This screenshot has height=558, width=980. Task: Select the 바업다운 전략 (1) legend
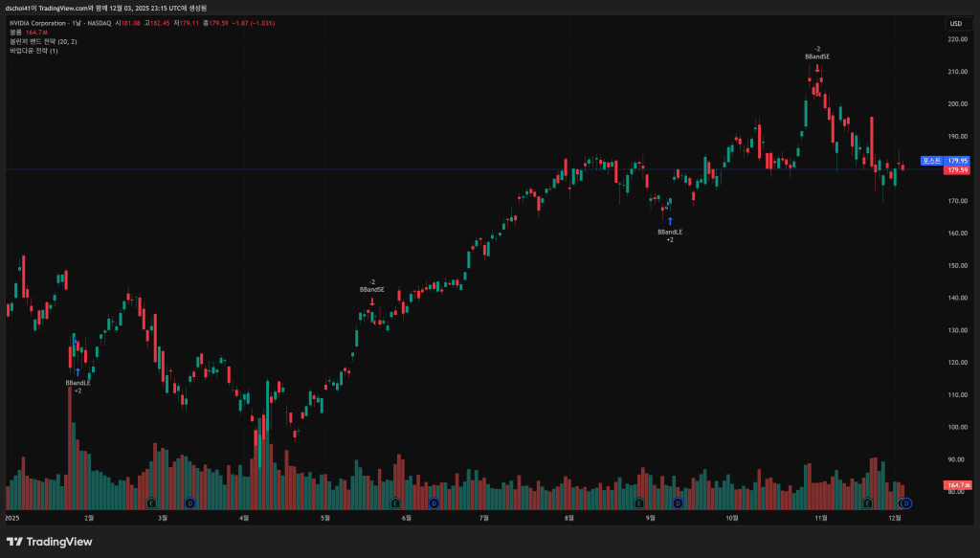coord(33,51)
